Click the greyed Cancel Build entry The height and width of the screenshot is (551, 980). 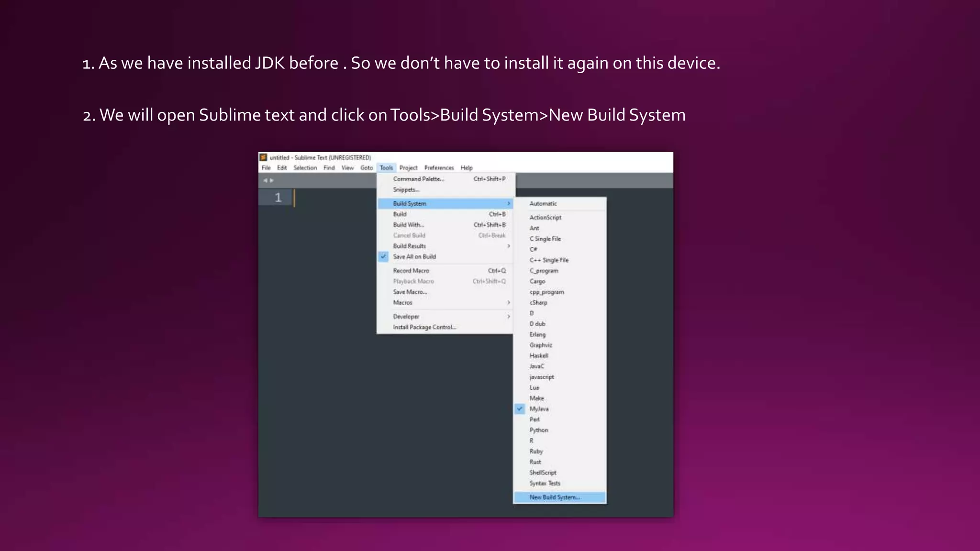pos(445,235)
